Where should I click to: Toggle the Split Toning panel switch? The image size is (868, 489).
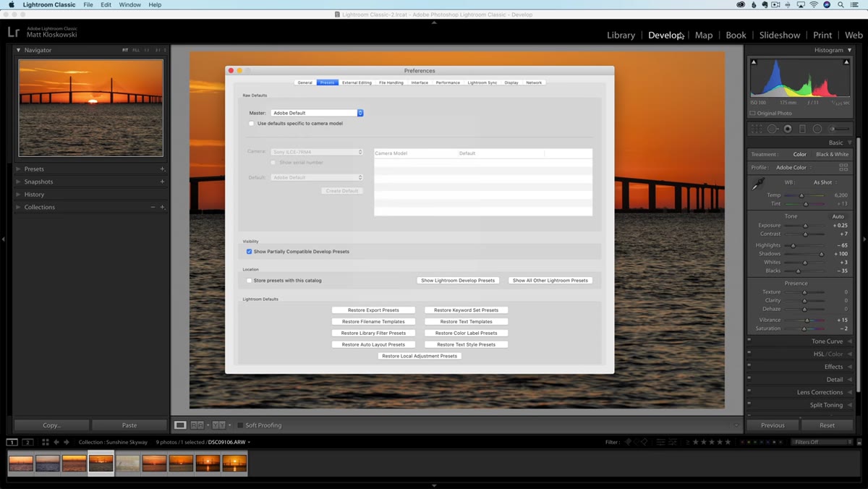pyautogui.click(x=749, y=404)
